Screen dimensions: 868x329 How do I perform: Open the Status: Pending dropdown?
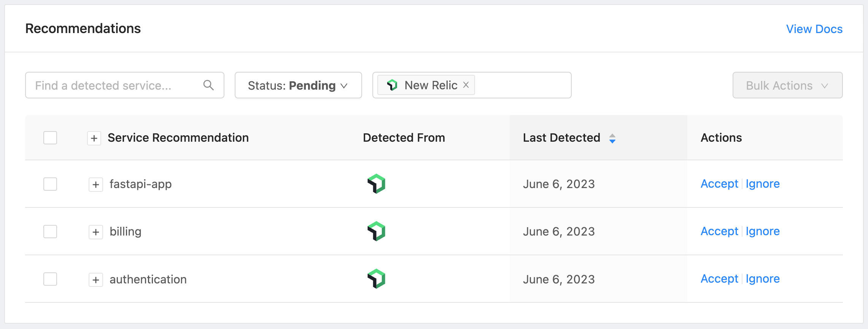tap(298, 85)
